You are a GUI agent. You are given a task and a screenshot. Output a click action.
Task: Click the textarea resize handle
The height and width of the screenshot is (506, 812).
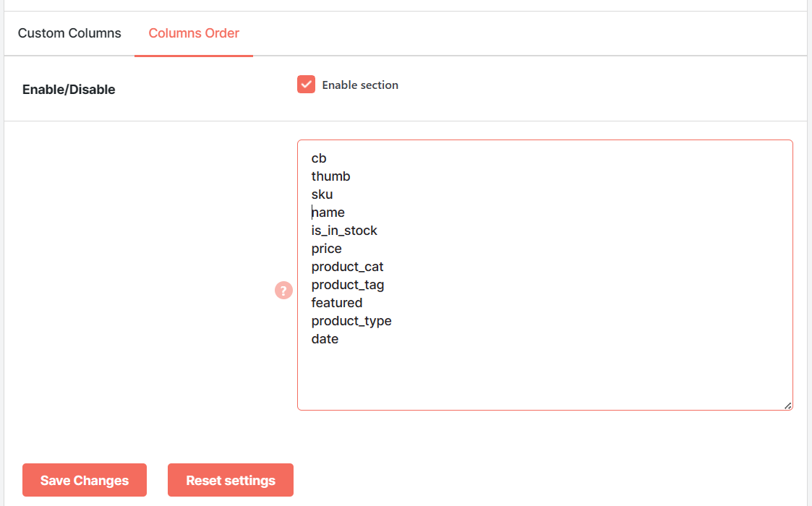click(x=787, y=406)
